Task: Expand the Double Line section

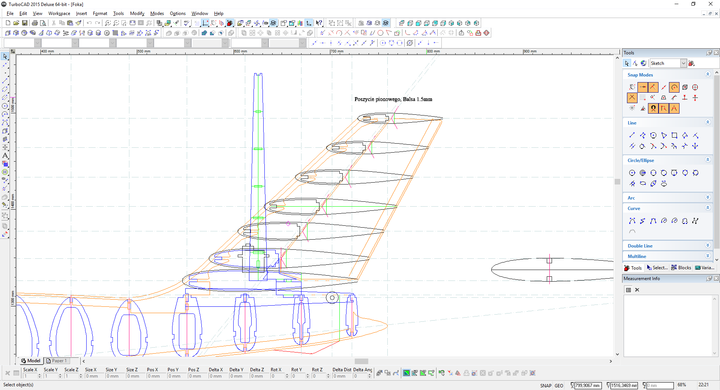Action: pyautogui.click(x=708, y=246)
